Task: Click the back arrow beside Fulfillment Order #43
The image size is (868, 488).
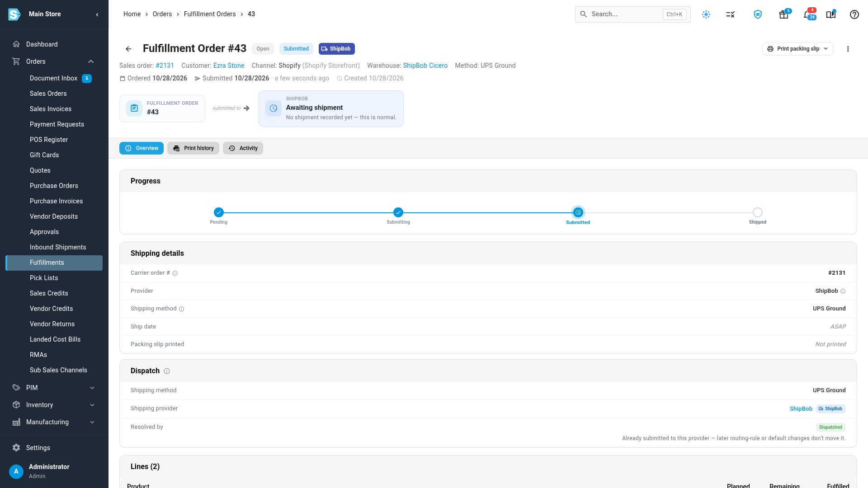Action: (x=128, y=49)
